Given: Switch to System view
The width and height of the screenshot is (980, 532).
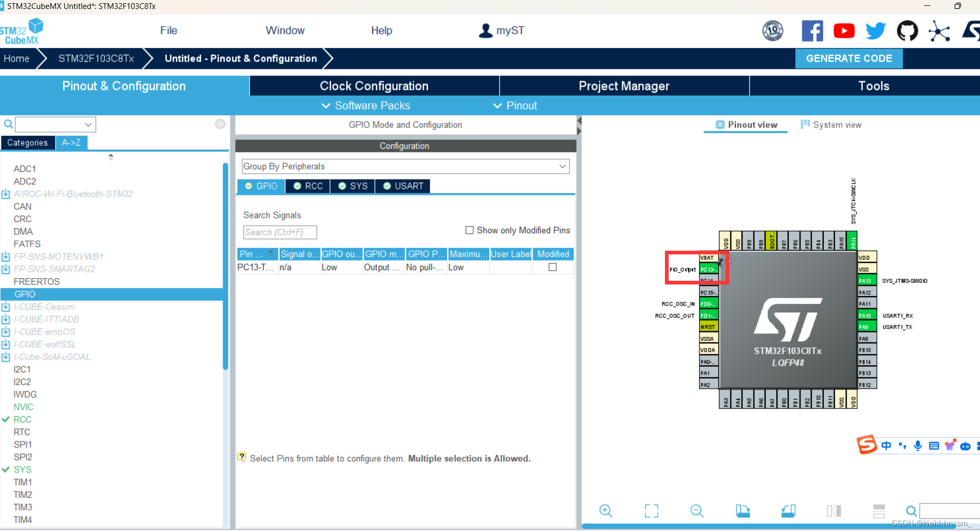Looking at the screenshot, I should (831, 125).
